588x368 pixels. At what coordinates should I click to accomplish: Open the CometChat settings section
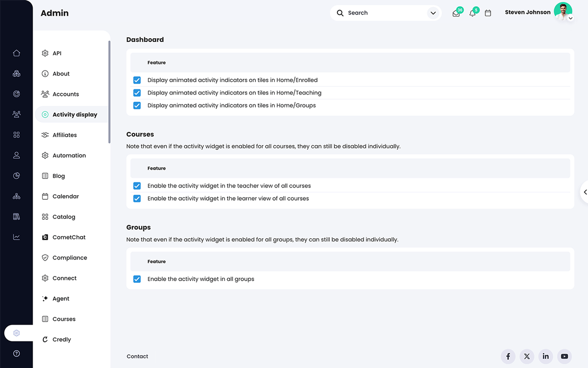(x=68, y=237)
